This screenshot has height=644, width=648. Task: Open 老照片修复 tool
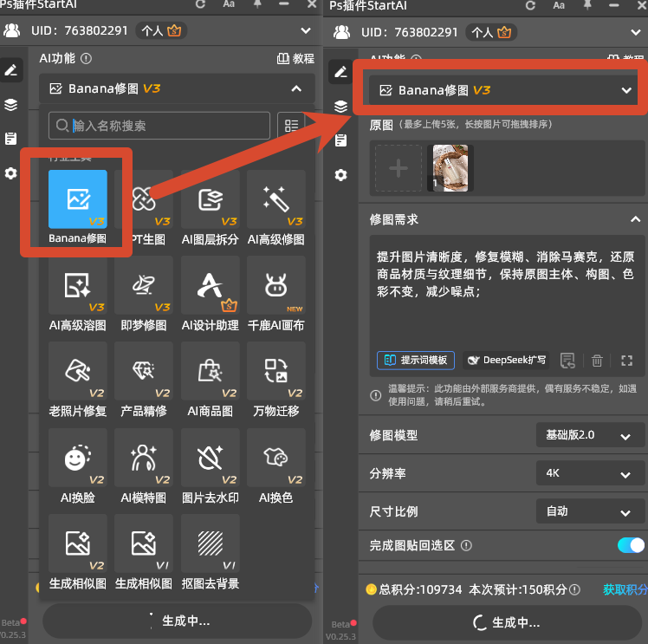click(78, 371)
